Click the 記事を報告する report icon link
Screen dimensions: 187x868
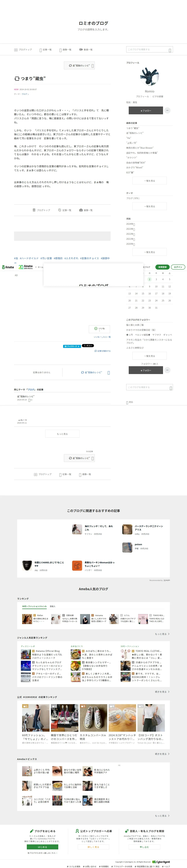point(103,351)
